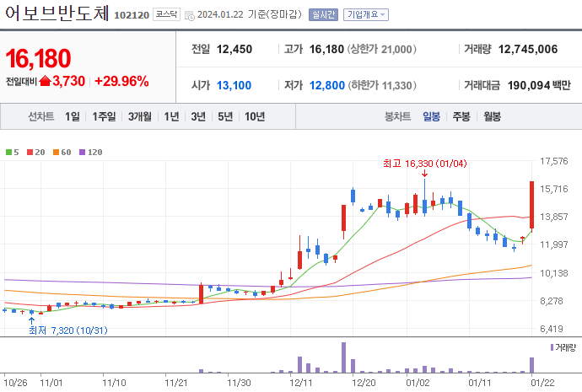Click the 01/02 date axis label
The width and height of the screenshot is (582, 392).
418,383
